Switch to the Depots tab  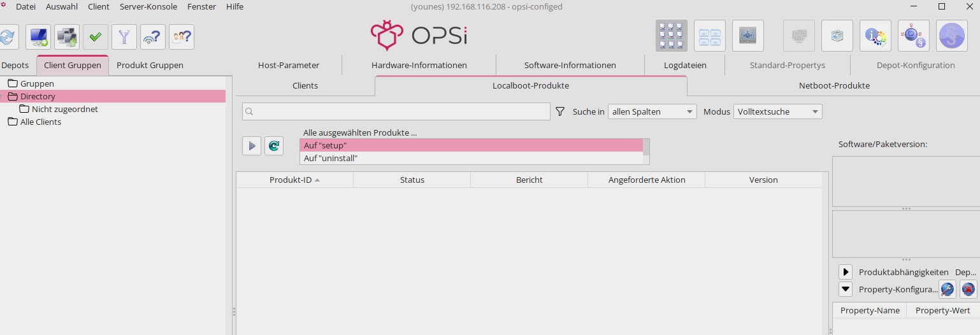coord(15,65)
